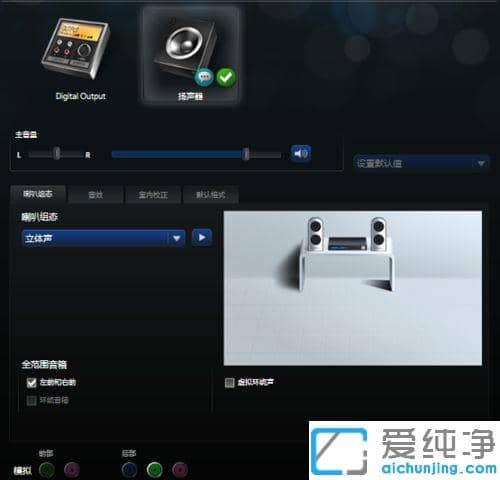Click the 主音量 label
The image size is (500, 480).
26,134
